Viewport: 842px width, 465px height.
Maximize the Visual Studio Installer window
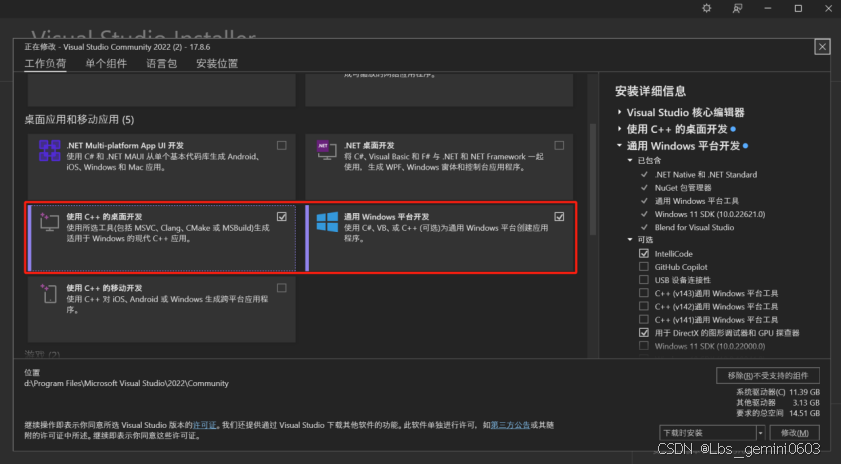click(799, 8)
